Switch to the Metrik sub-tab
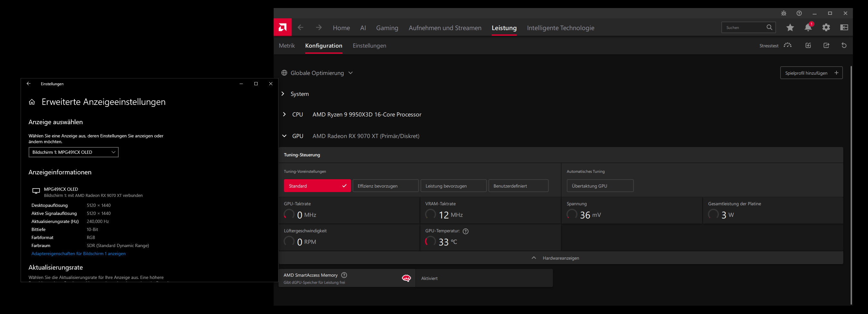 [x=287, y=45]
